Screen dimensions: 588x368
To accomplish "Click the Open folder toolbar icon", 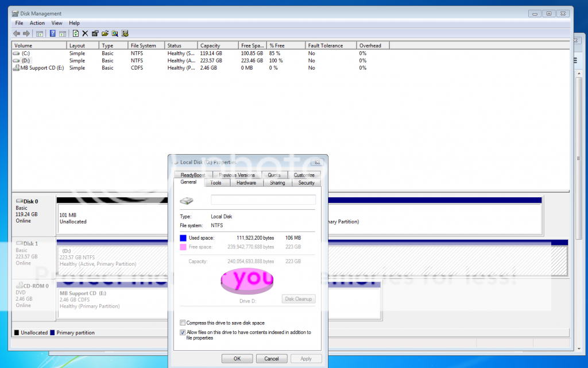I will 105,33.
